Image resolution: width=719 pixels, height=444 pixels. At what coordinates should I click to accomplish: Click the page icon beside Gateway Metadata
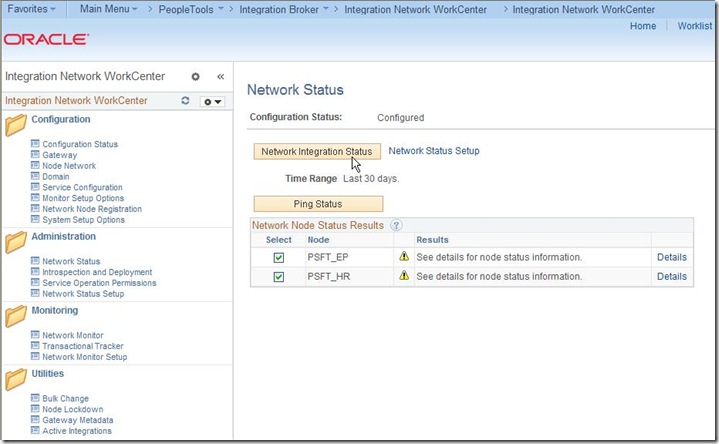[35, 419]
